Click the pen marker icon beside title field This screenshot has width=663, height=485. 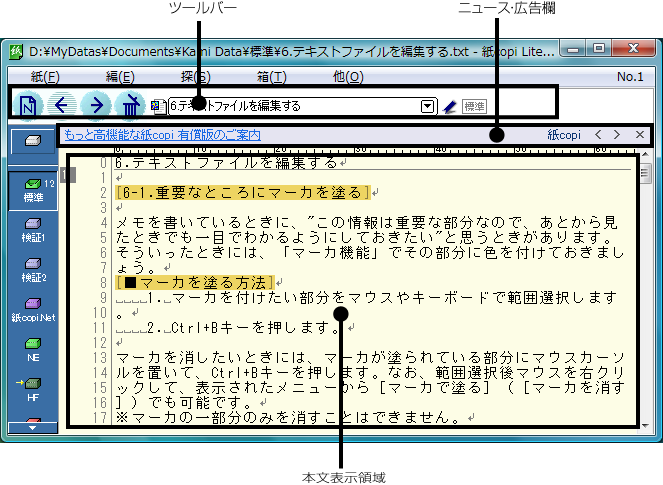tap(450, 105)
